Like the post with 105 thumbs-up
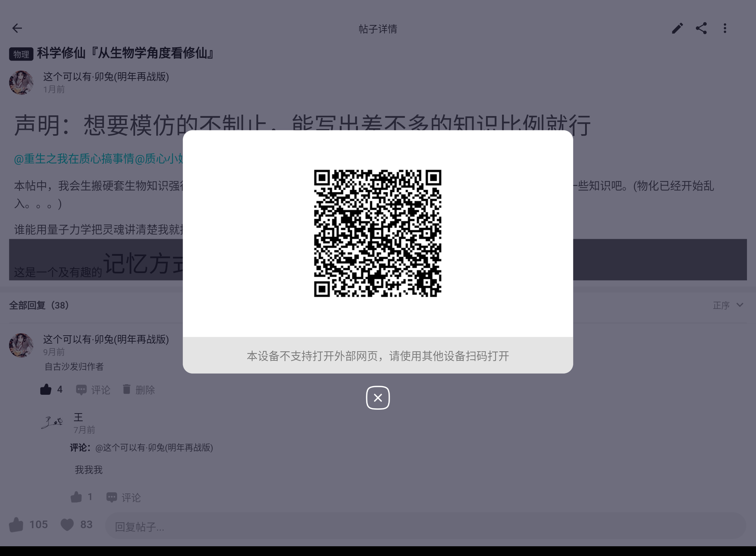The height and width of the screenshot is (556, 756). 16,524
